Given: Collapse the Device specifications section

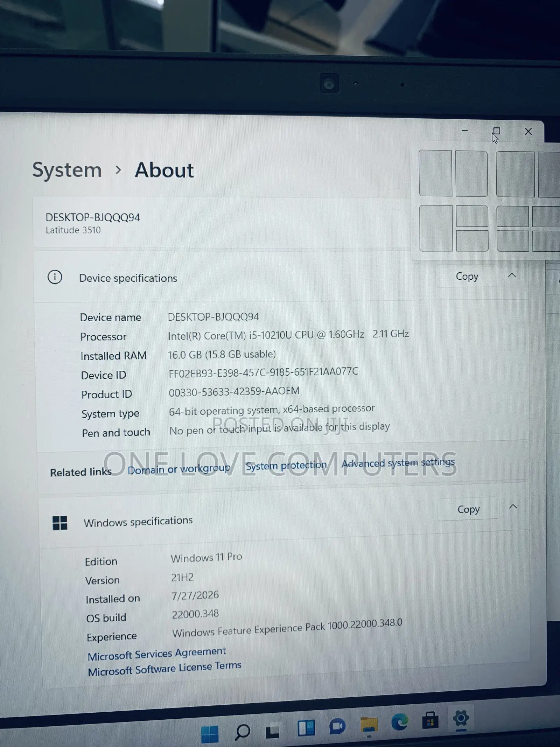Looking at the screenshot, I should (x=512, y=275).
